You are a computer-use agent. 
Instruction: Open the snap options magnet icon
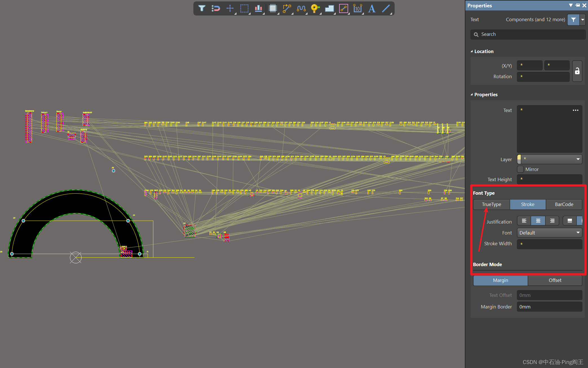(x=216, y=8)
